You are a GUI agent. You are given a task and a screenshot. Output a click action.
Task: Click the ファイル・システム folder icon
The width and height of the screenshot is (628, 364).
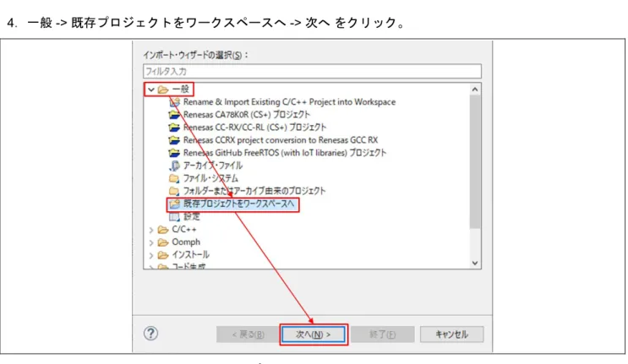pos(174,178)
